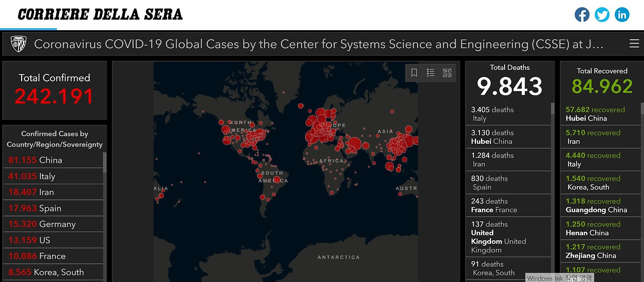This screenshot has width=644, height=282.
Task: Select 1.318 recovered Guangdong China entry
Action: (601, 205)
